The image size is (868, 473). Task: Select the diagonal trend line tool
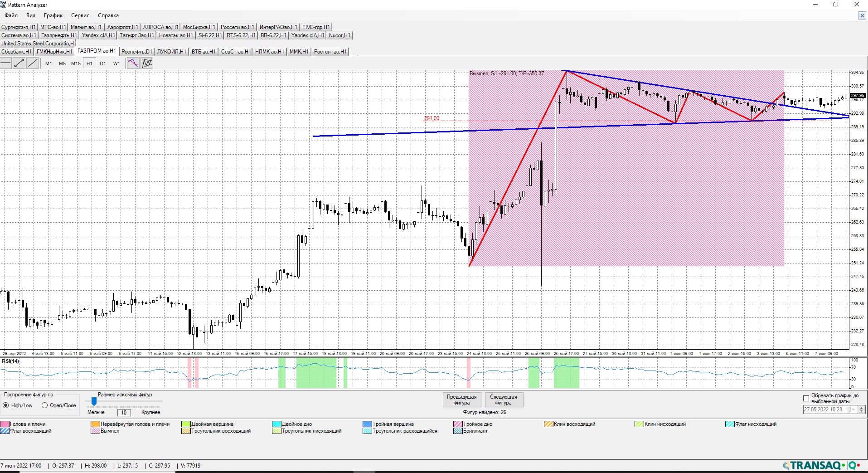click(33, 63)
